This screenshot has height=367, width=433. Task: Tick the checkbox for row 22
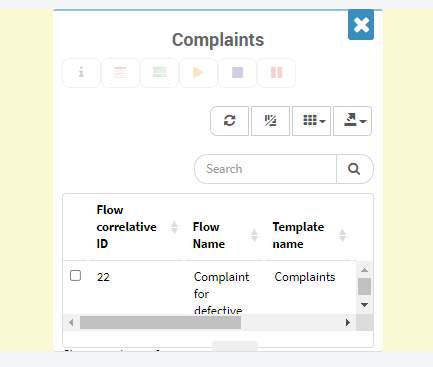[75, 276]
